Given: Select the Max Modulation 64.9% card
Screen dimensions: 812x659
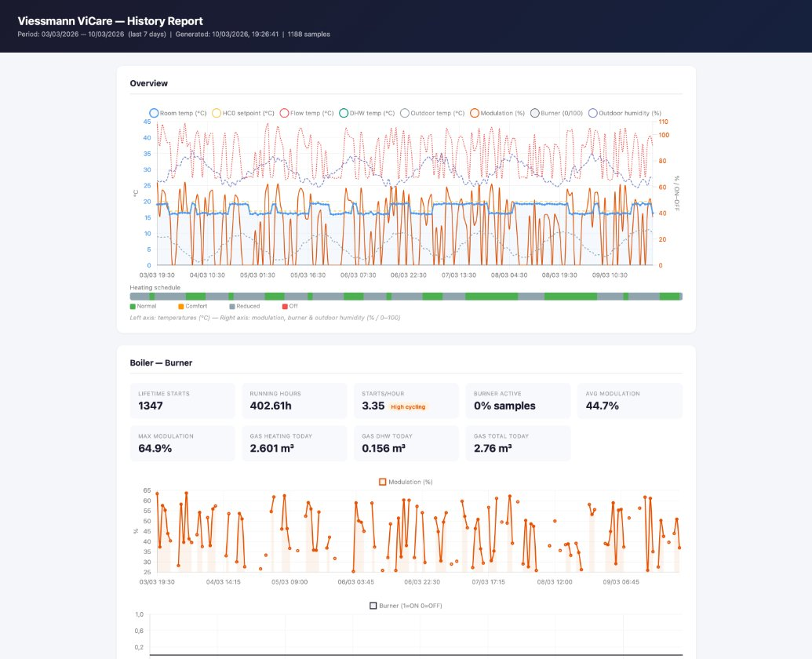Looking at the screenshot, I should (182, 443).
